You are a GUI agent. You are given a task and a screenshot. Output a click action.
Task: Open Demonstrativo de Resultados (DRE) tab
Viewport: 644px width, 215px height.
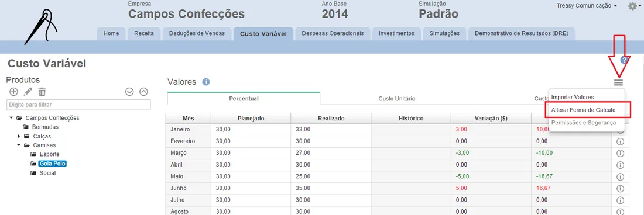tap(521, 33)
